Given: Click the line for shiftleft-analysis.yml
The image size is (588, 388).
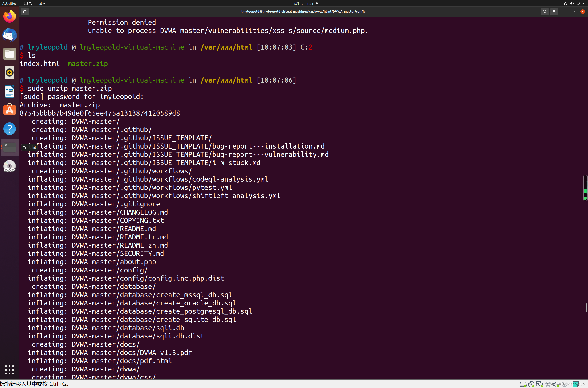Looking at the screenshot, I should 154,196.
